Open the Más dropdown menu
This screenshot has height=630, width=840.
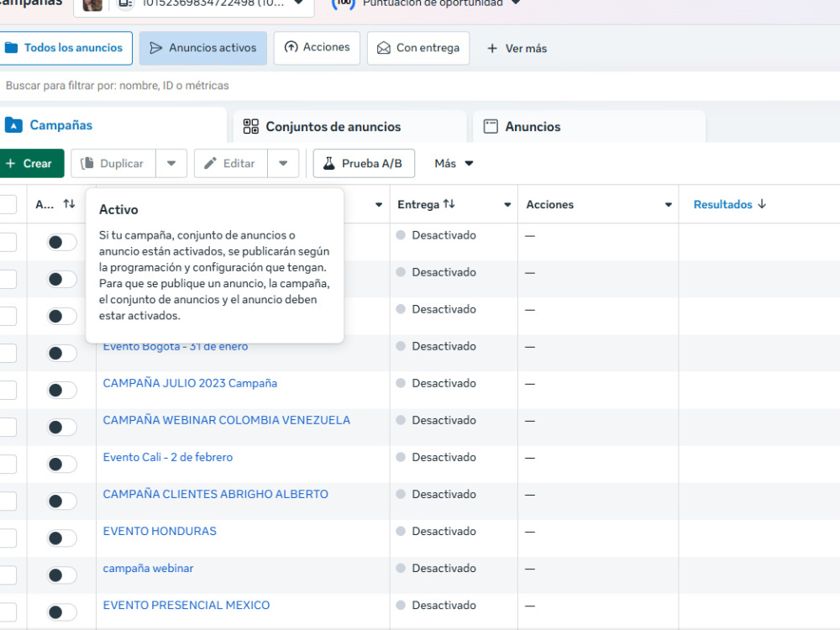454,164
